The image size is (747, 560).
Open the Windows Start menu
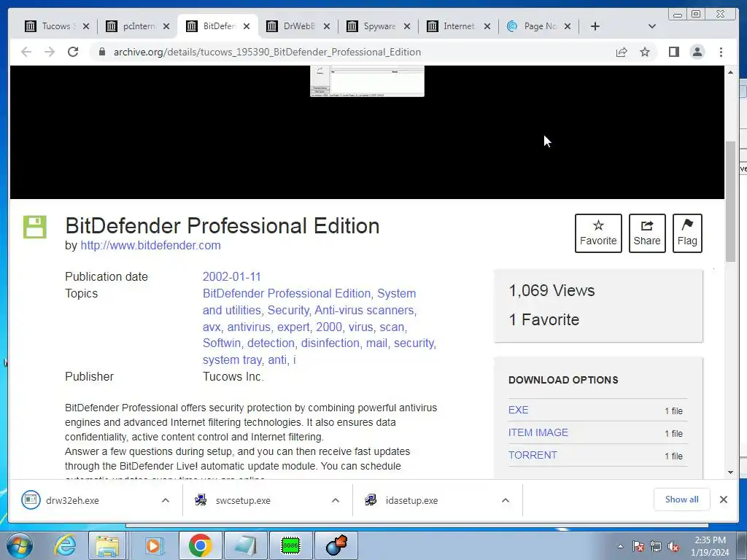tap(20, 545)
